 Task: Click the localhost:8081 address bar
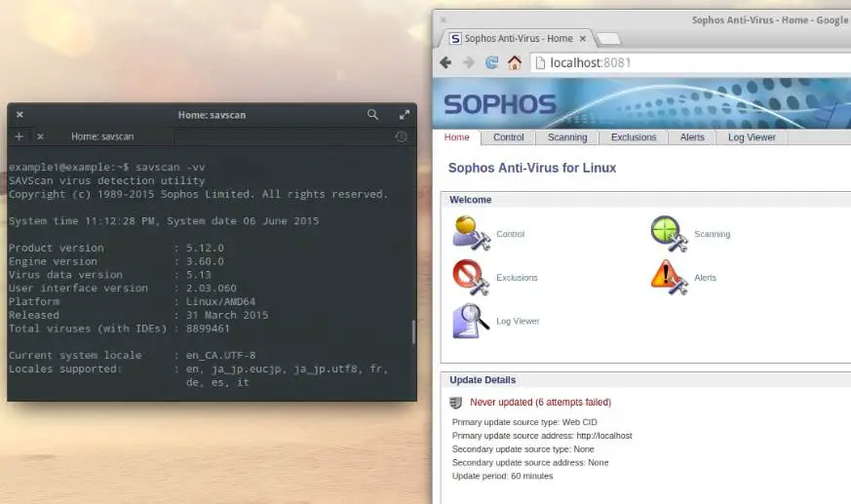click(x=689, y=63)
